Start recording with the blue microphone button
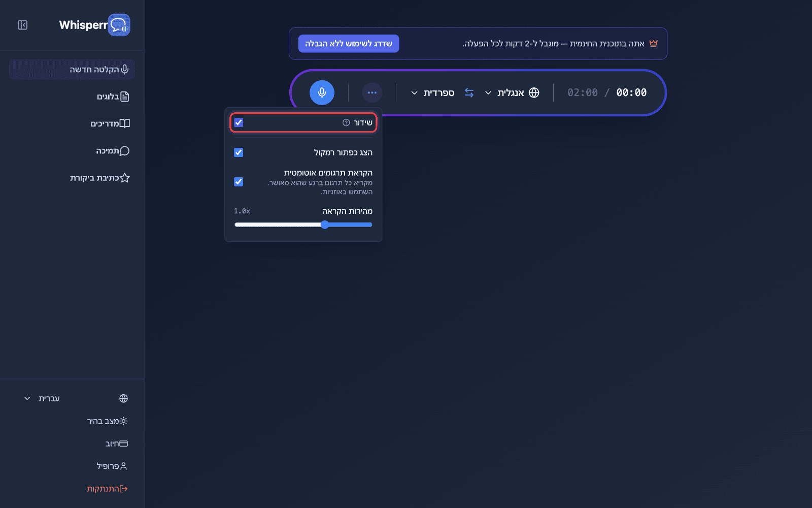The image size is (812, 508). click(x=322, y=92)
